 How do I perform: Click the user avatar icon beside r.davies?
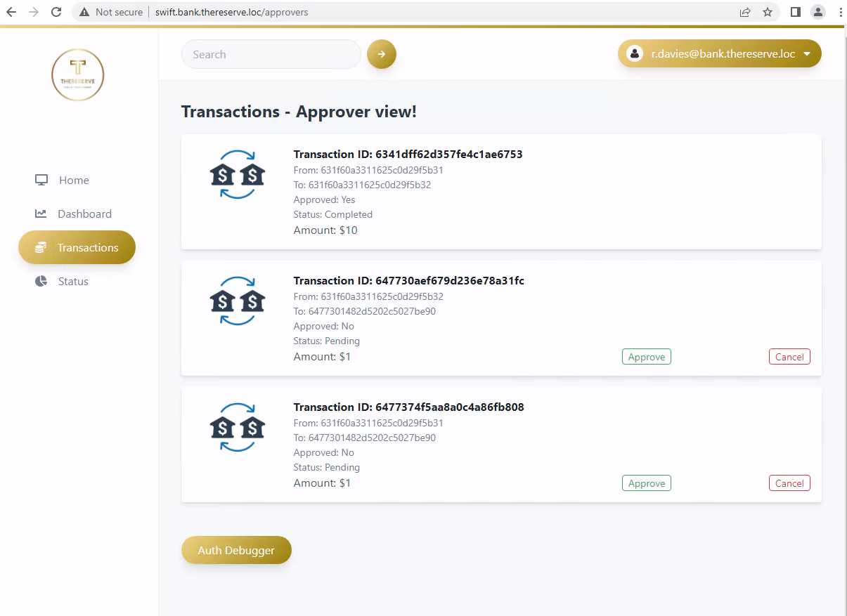point(635,53)
